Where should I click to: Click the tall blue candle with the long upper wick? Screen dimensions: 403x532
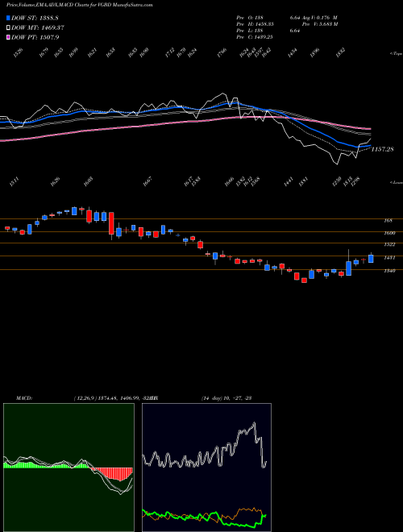tap(348, 268)
